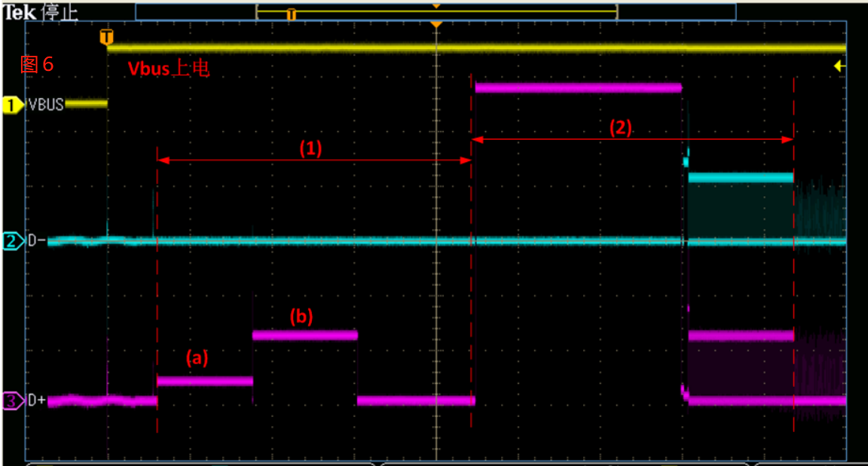Select the (2) interval label

tap(621, 128)
